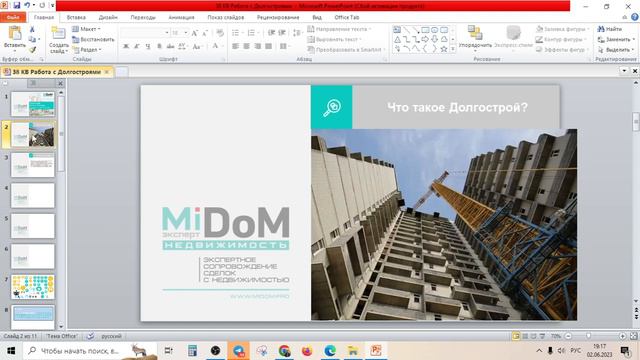Zoom out with the minus button
This screenshot has width=640, height=360.
568,336
